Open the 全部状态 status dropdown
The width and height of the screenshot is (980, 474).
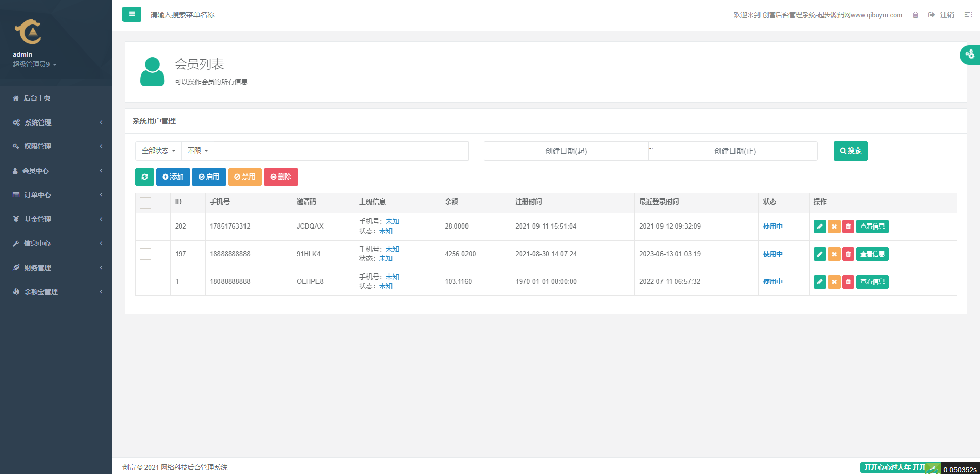pyautogui.click(x=158, y=151)
